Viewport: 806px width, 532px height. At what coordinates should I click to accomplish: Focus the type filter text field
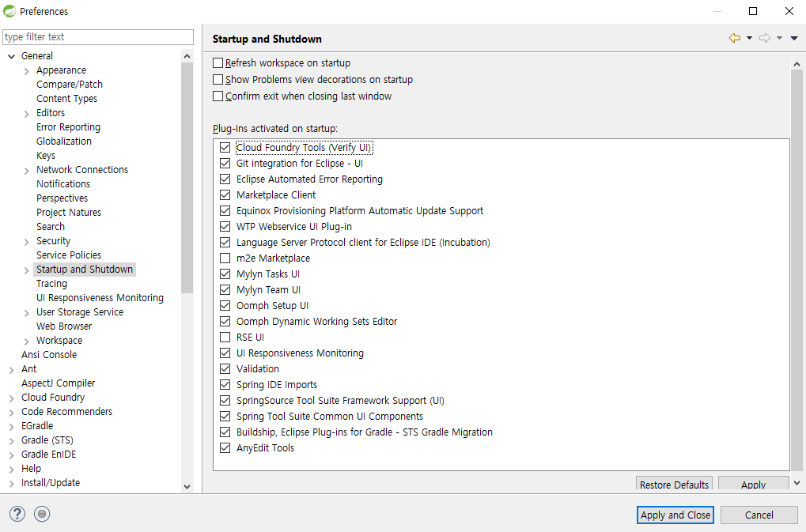coord(98,37)
